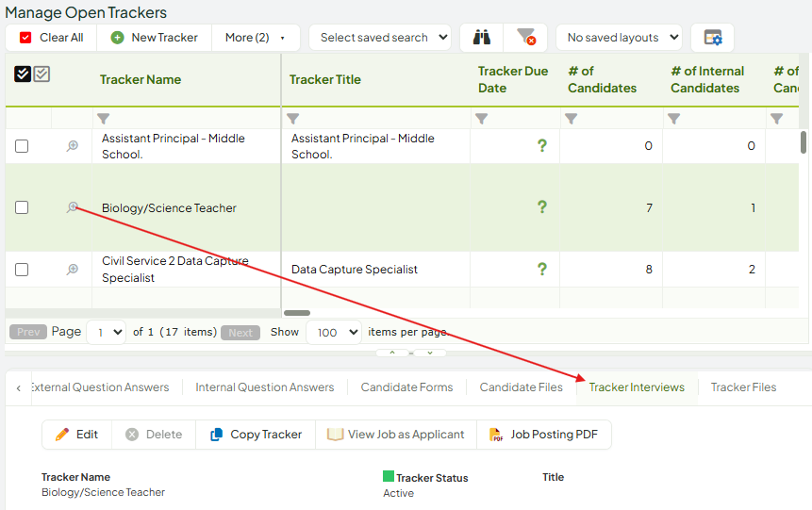Collapse the top pane with up splitter arrow

pos(392,353)
